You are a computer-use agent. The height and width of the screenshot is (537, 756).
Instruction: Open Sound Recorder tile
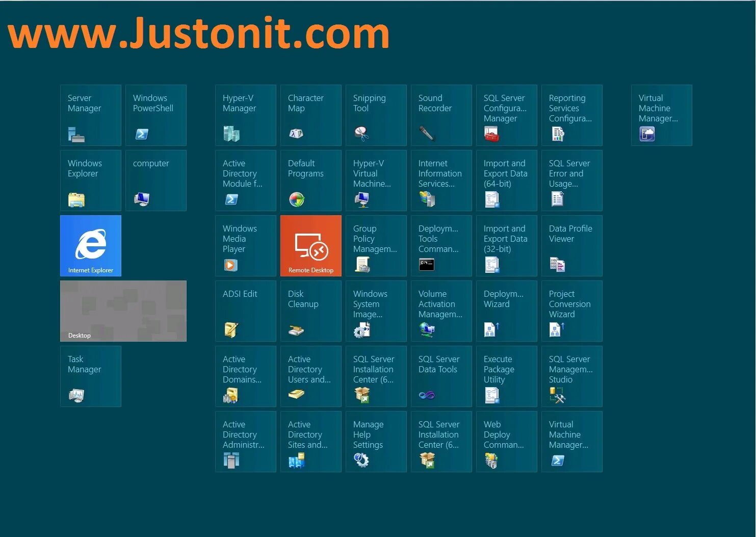(x=441, y=115)
